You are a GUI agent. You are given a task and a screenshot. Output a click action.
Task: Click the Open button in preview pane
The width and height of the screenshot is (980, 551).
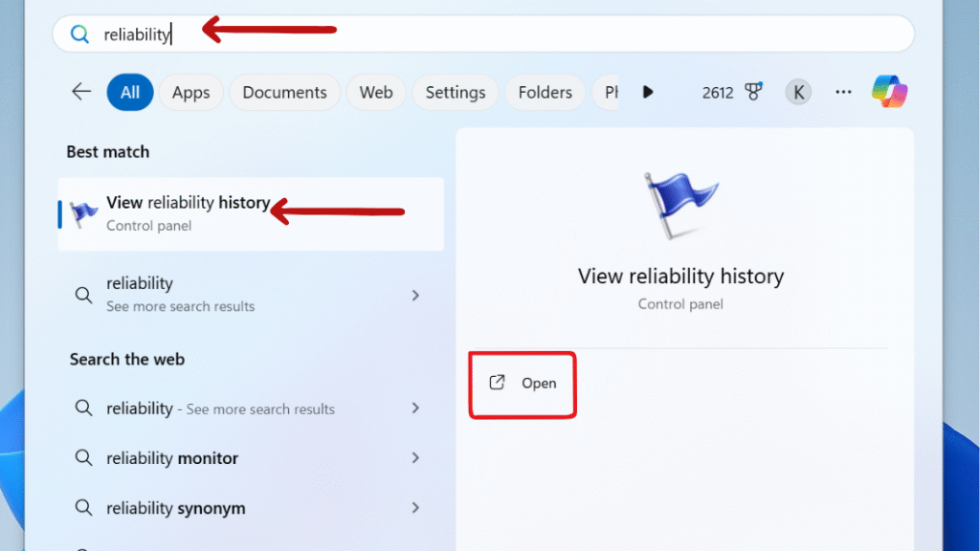pos(523,383)
